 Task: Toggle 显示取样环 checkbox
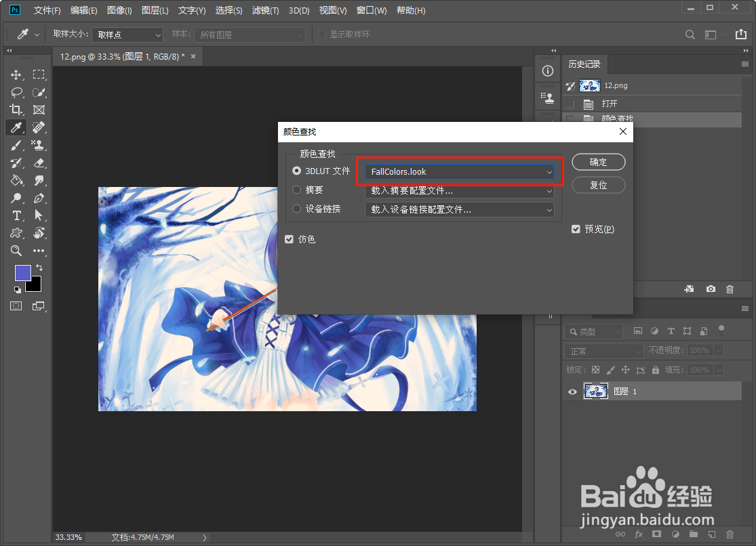321,35
